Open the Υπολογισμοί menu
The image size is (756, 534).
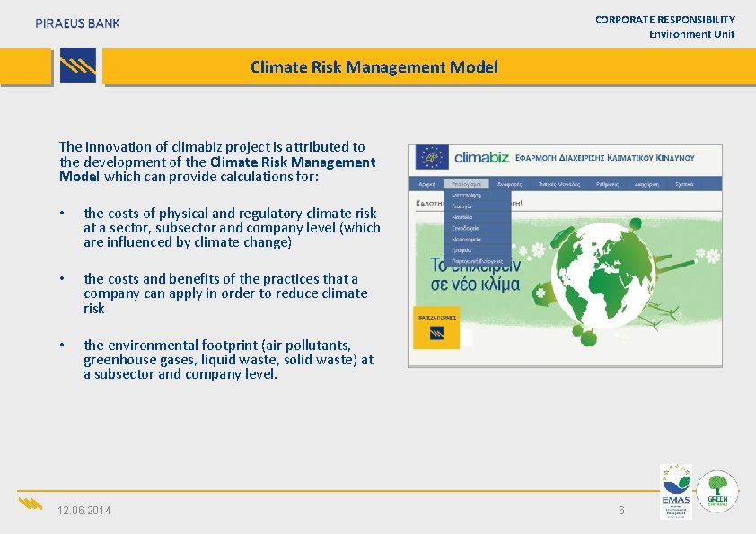click(466, 184)
